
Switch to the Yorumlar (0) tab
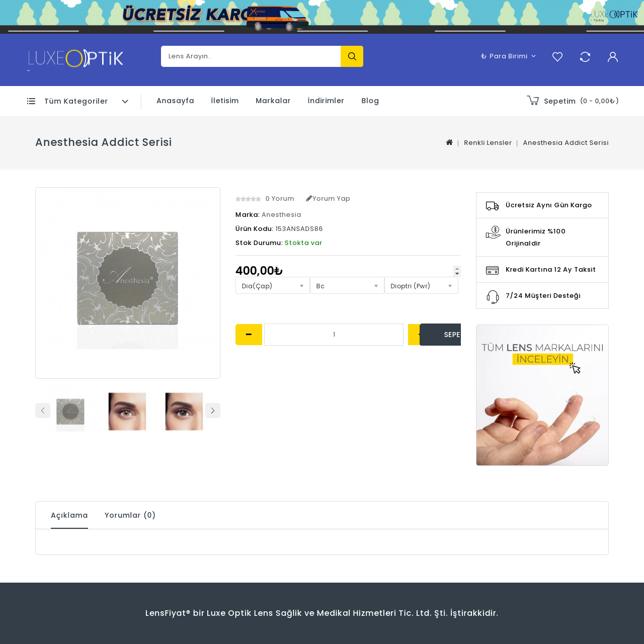130,515
